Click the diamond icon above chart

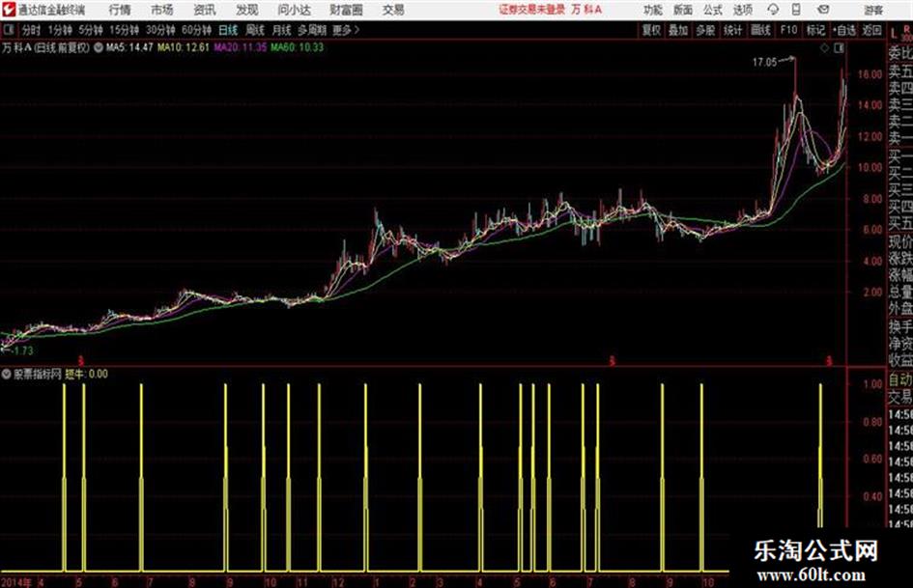pos(824,48)
